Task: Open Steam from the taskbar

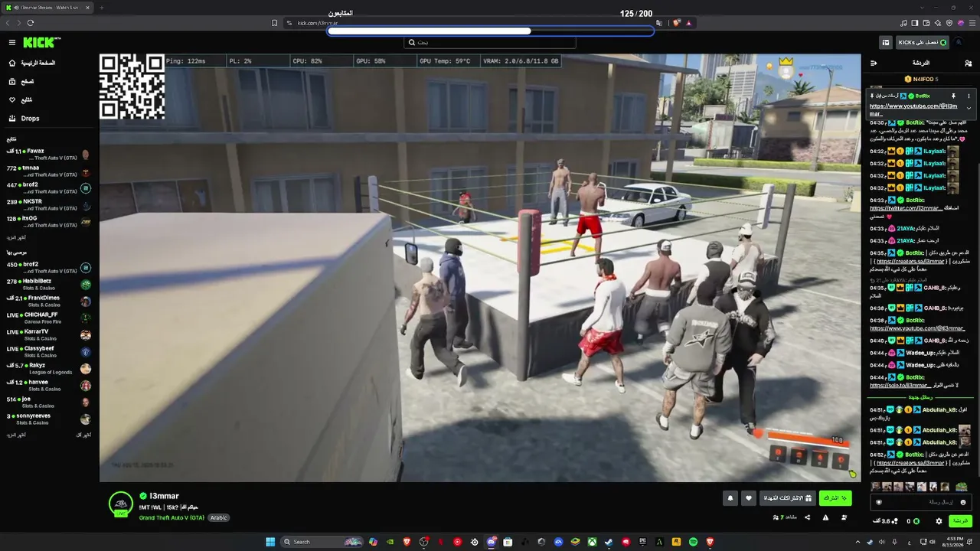Action: tap(609, 542)
